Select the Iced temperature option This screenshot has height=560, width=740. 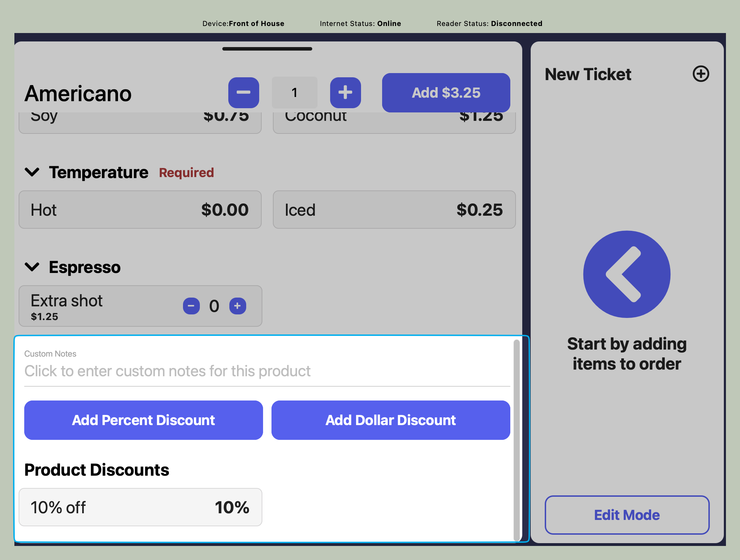[x=394, y=210]
